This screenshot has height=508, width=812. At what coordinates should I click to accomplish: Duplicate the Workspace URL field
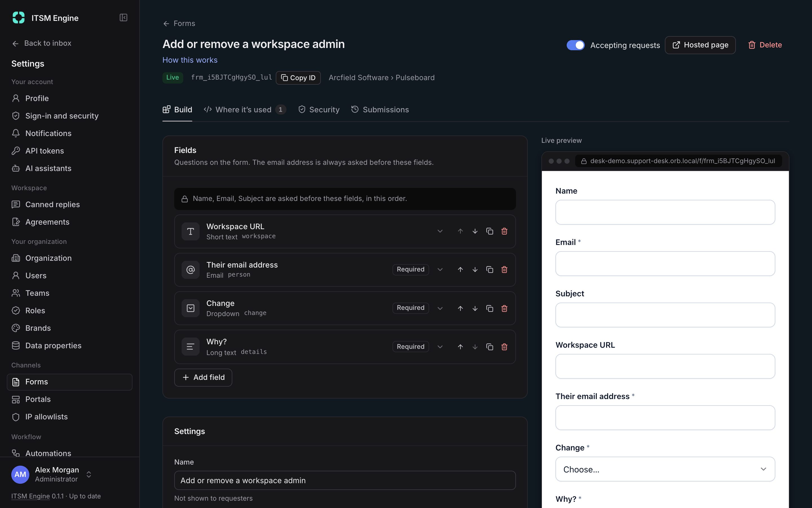[x=489, y=231]
